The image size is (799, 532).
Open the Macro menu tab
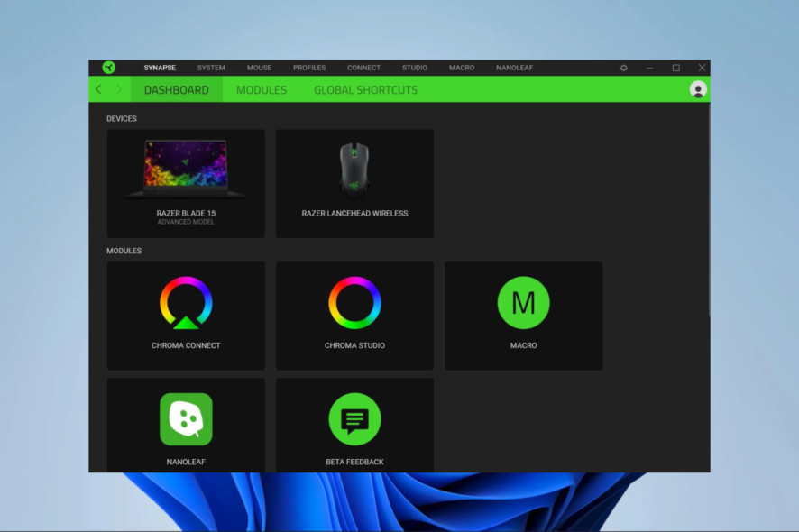tap(461, 68)
